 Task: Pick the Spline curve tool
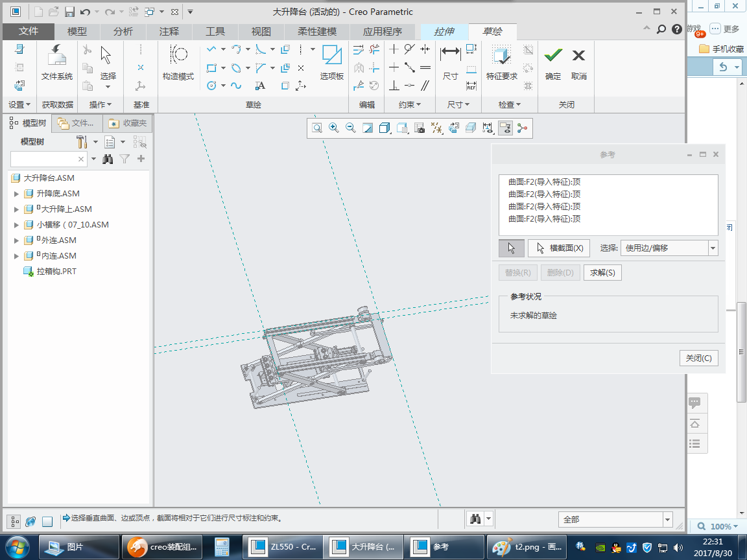(236, 86)
